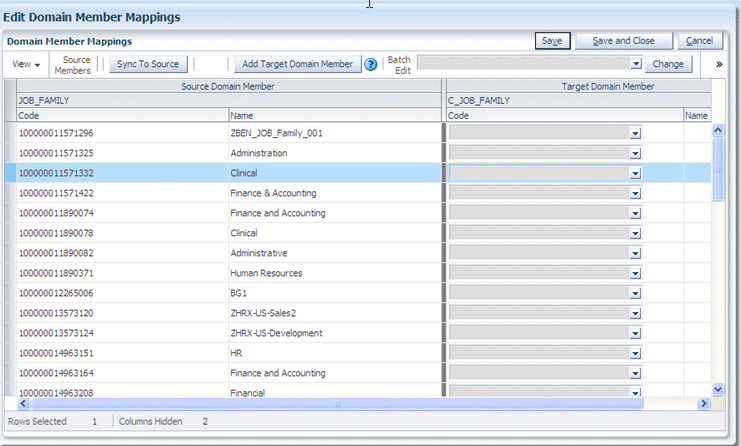Screen dimensions: 741x446
Task: Select code cell 100000014963151
Action: click(x=122, y=353)
